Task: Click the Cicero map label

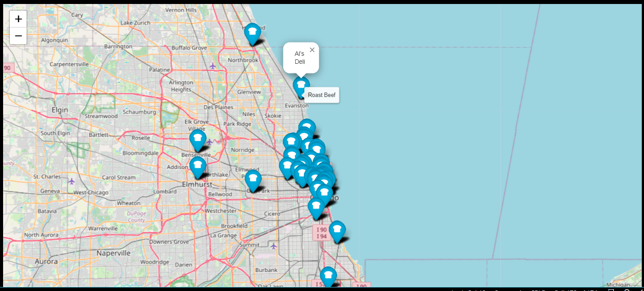Action: tap(272, 214)
